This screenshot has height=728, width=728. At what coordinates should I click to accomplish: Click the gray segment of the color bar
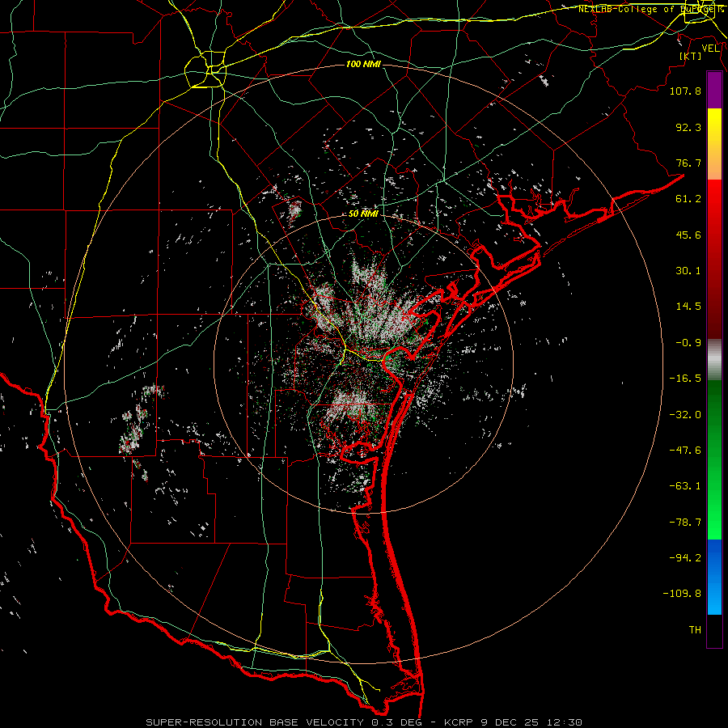pos(714,360)
